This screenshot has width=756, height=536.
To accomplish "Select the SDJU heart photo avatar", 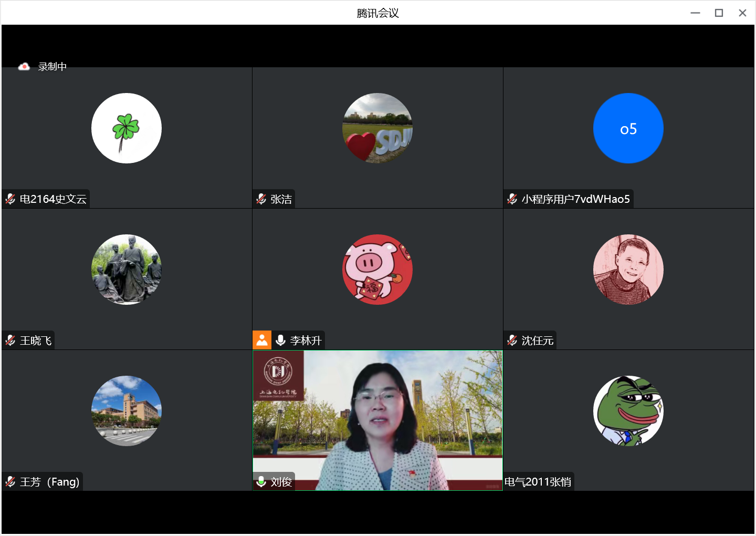I will pyautogui.click(x=377, y=128).
